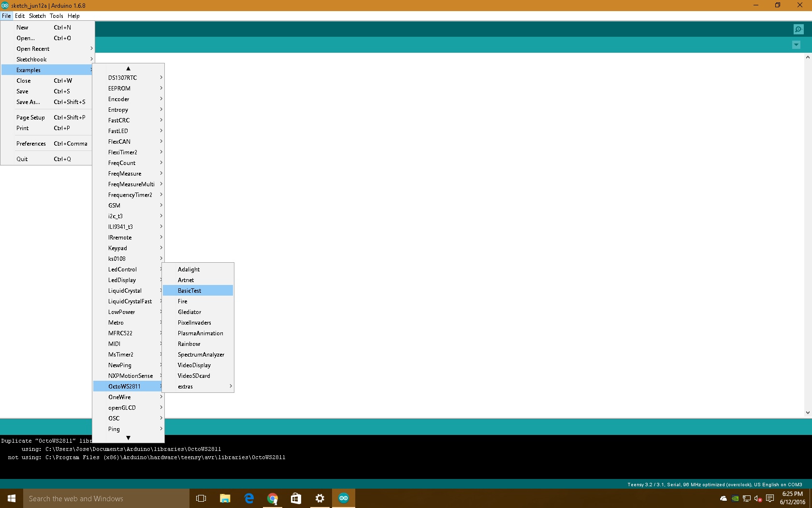The image size is (812, 508).
Task: Click the Search the web and Windows box
Action: coord(106,498)
